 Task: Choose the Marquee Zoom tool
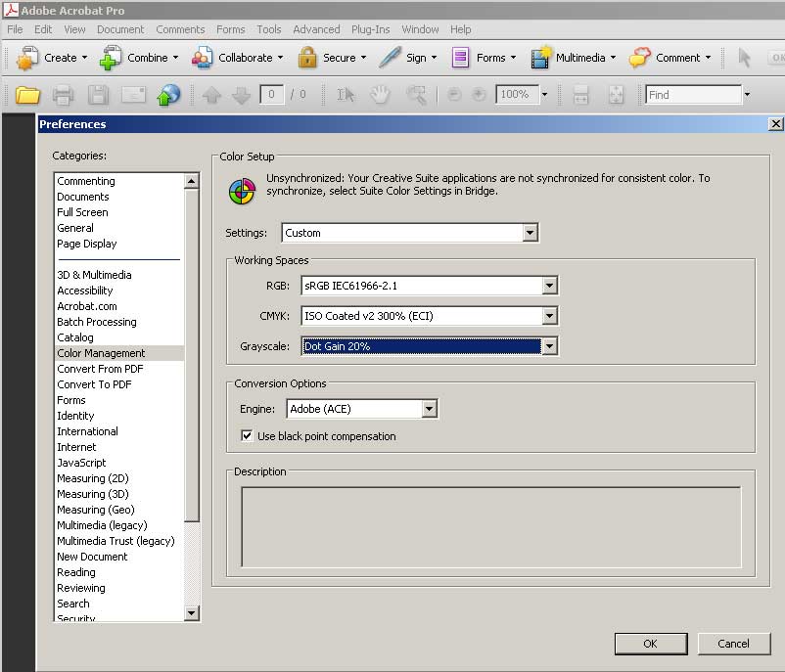pos(417,95)
